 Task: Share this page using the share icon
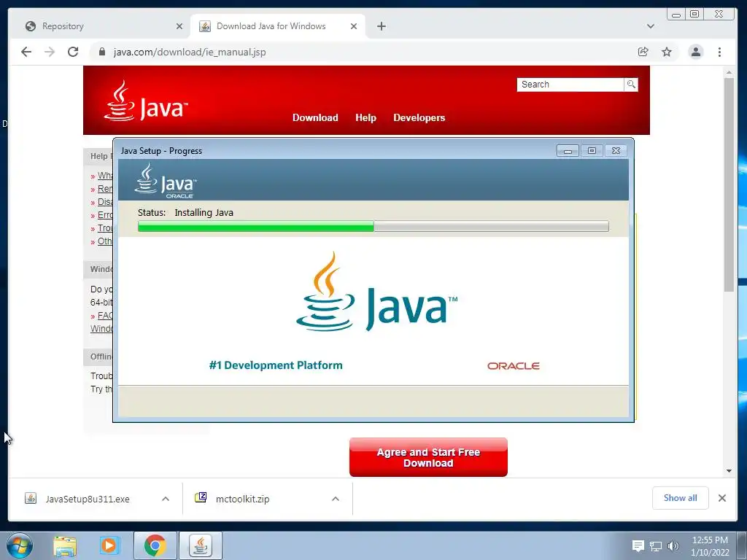tap(643, 52)
